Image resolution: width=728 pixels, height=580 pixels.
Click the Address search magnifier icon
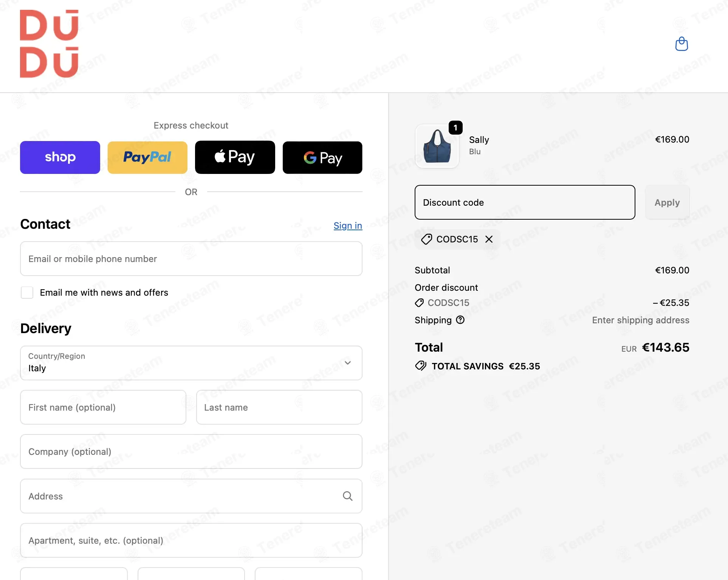348,496
